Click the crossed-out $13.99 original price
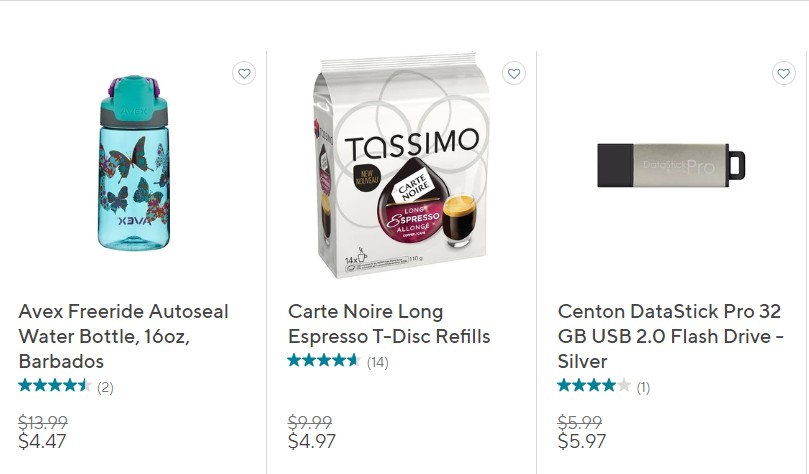This screenshot has height=474, width=809. (44, 423)
